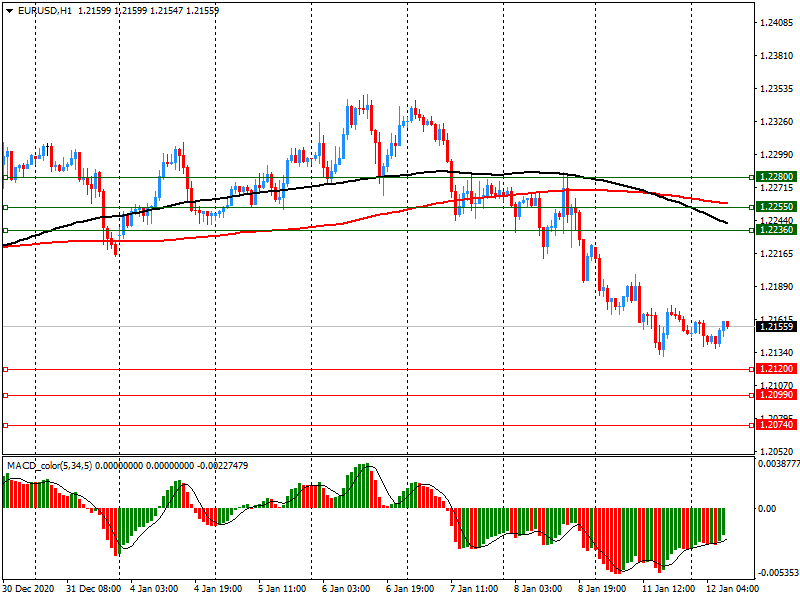Select the red 1.21200 price label
This screenshot has height=600, width=800.
[776, 369]
